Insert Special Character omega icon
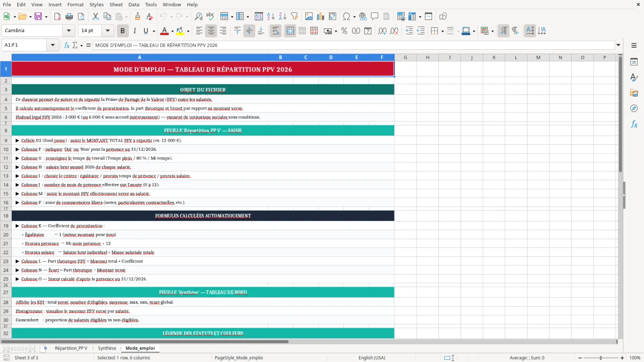Screen dimensions: 644x362 pyautogui.click(x=347, y=17)
